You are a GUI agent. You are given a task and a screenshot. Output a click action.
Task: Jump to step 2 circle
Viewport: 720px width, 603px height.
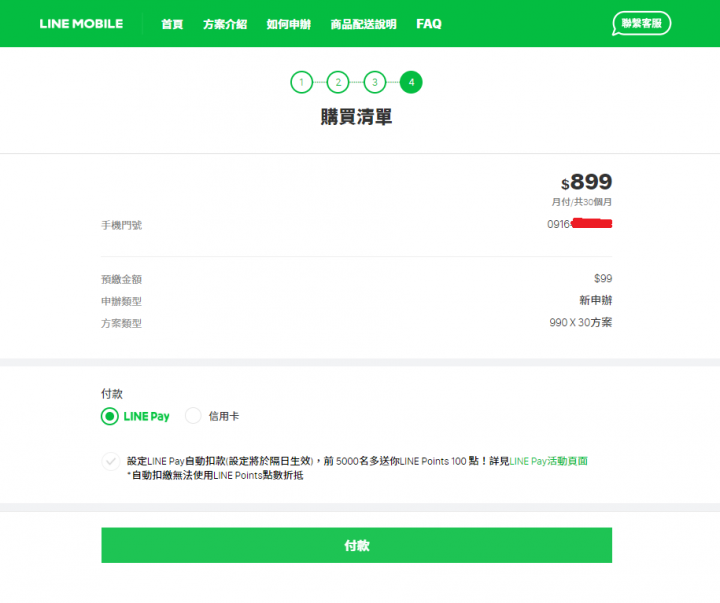338,82
